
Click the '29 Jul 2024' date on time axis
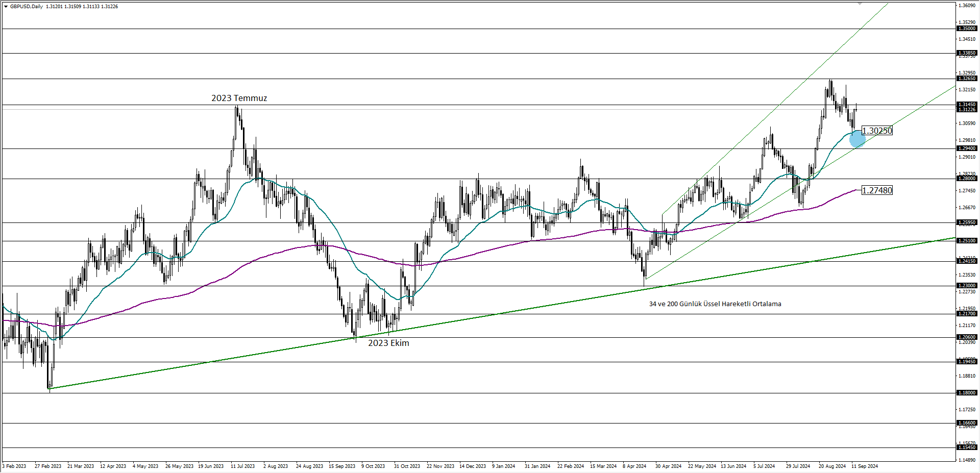tap(798, 466)
